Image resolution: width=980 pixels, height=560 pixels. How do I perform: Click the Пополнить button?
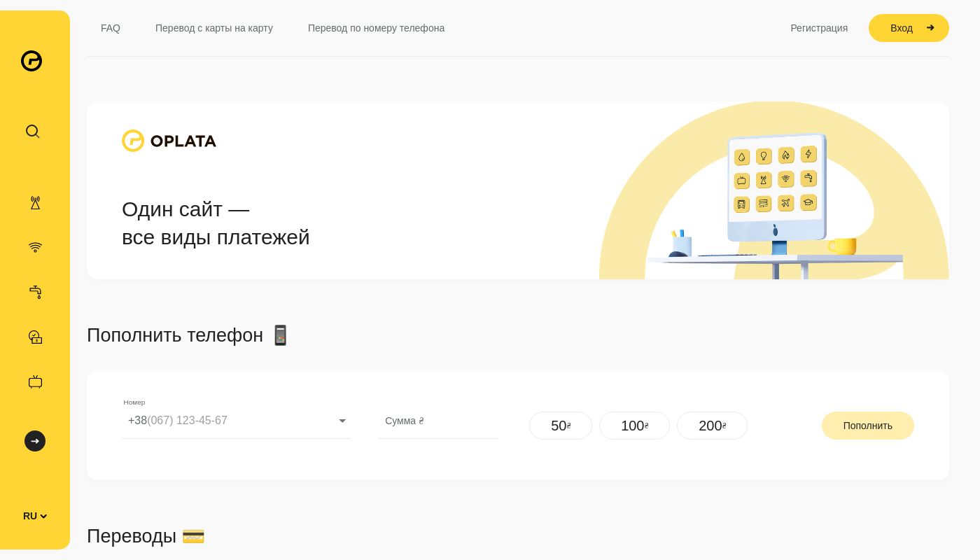[868, 426]
